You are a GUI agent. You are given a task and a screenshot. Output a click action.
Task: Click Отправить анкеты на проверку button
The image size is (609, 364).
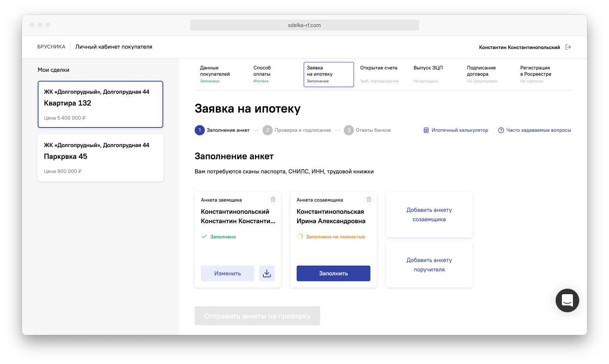pos(257,316)
